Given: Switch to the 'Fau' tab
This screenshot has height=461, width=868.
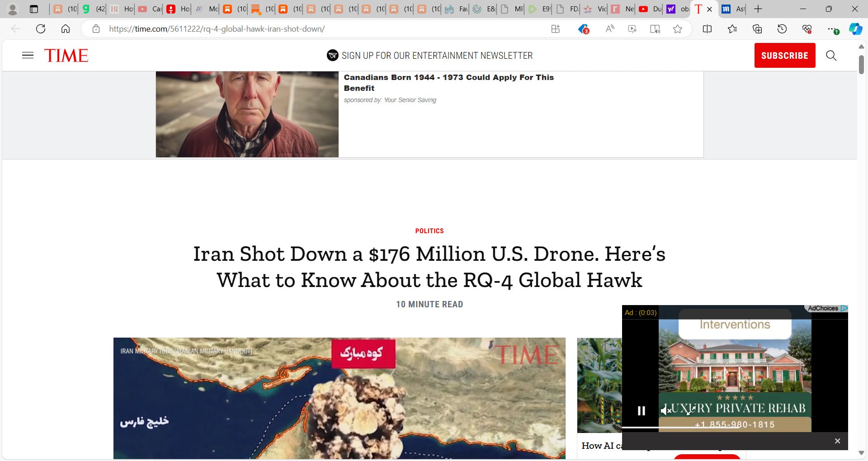Looking at the screenshot, I should click(x=456, y=9).
